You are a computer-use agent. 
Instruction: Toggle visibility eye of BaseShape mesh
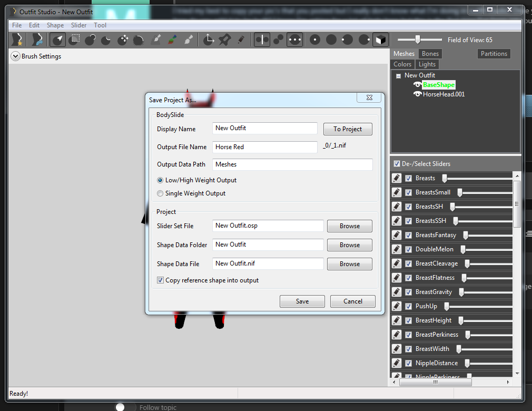click(x=417, y=84)
